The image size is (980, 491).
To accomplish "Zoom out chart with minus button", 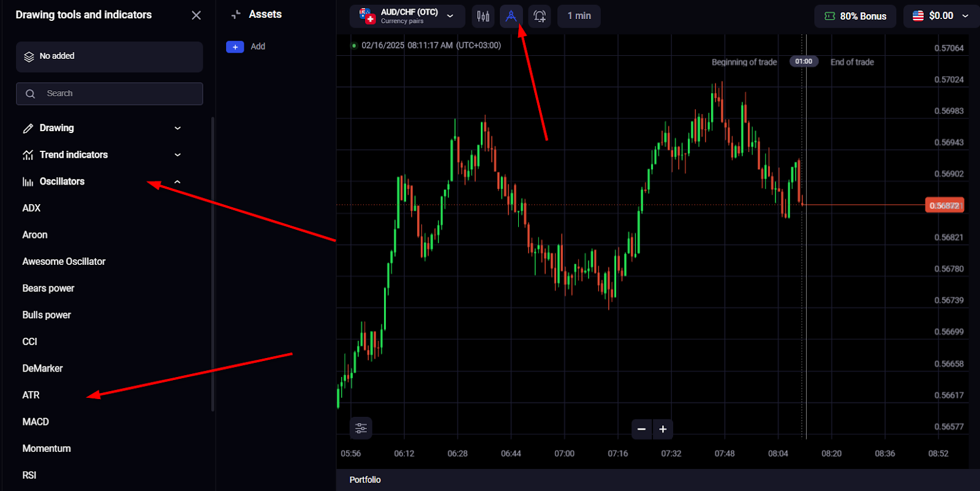I will pos(641,429).
